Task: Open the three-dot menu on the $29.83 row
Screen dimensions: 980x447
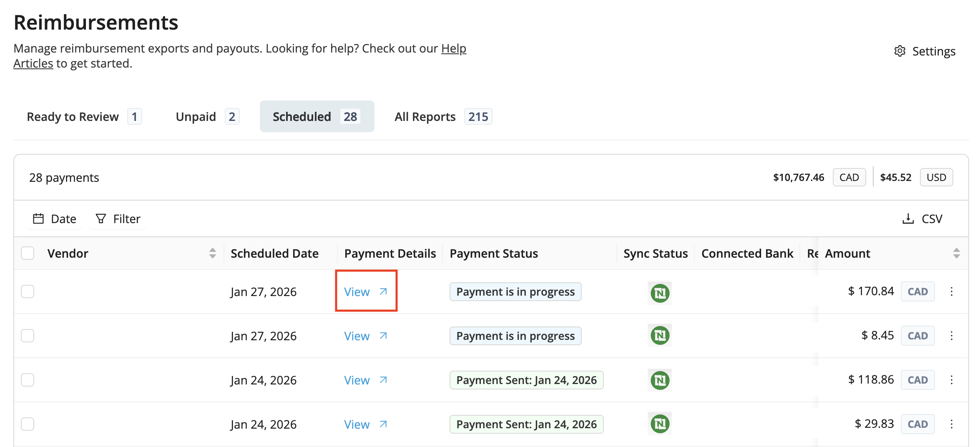Action: click(x=952, y=424)
